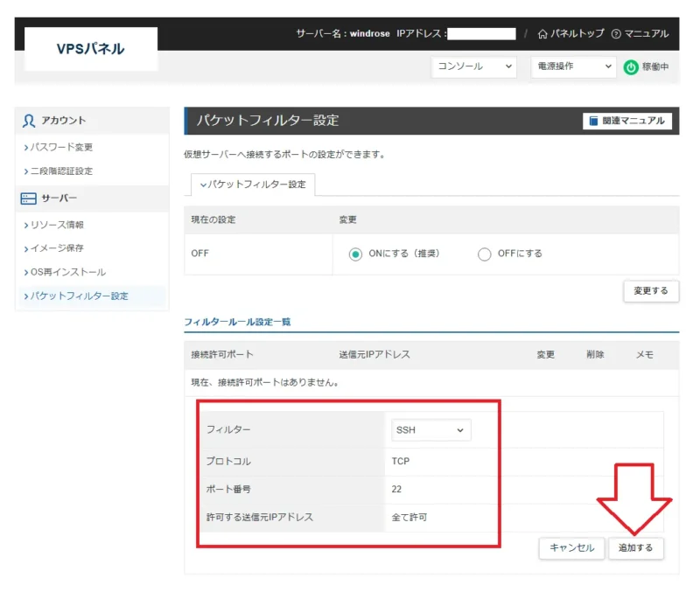
Task: Click the green 稼働中 power status icon
Action: click(x=630, y=66)
